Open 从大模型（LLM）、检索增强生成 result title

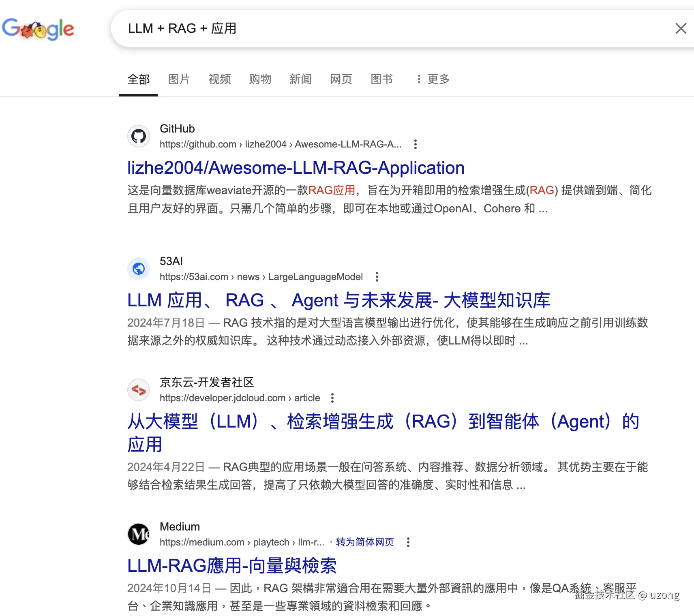coord(383,433)
